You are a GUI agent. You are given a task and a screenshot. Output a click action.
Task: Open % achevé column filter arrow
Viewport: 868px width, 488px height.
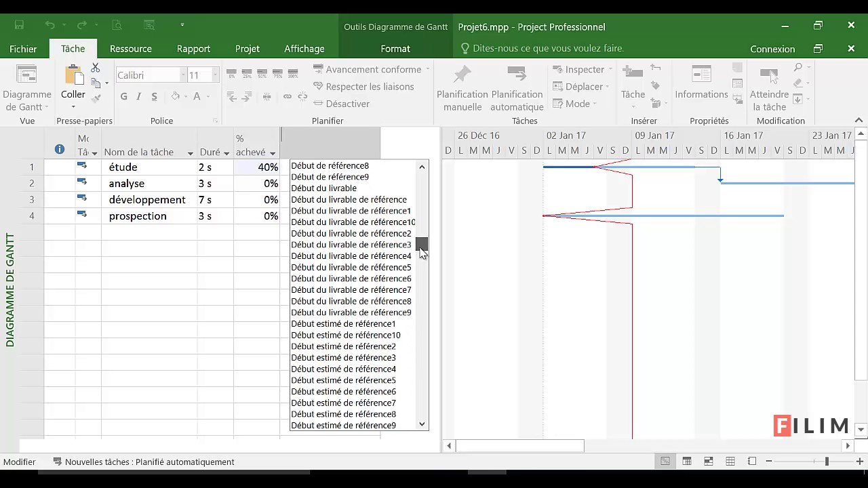pyautogui.click(x=273, y=153)
